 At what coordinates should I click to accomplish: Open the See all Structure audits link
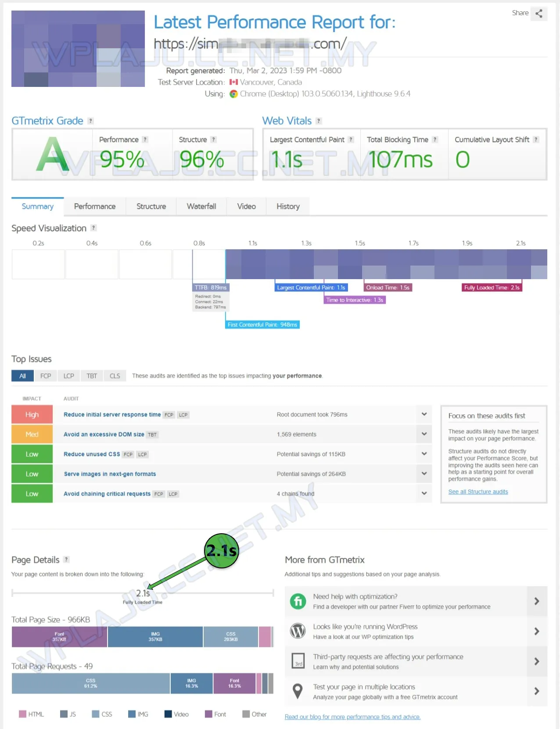click(x=478, y=492)
